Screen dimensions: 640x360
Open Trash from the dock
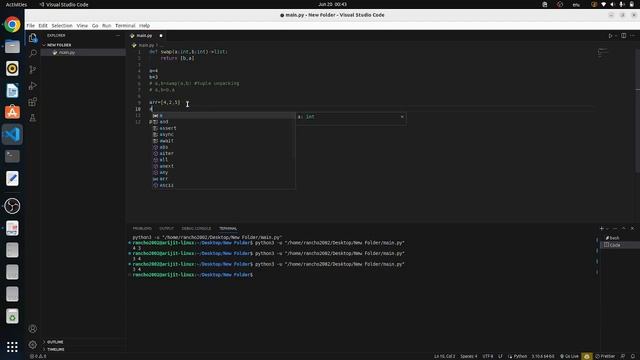coord(12,316)
